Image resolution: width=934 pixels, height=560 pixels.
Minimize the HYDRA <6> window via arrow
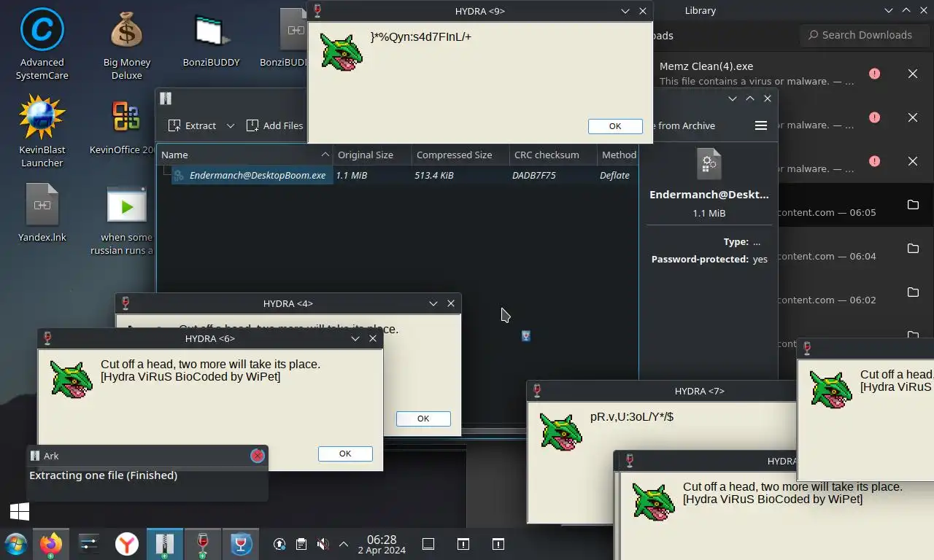click(x=355, y=338)
